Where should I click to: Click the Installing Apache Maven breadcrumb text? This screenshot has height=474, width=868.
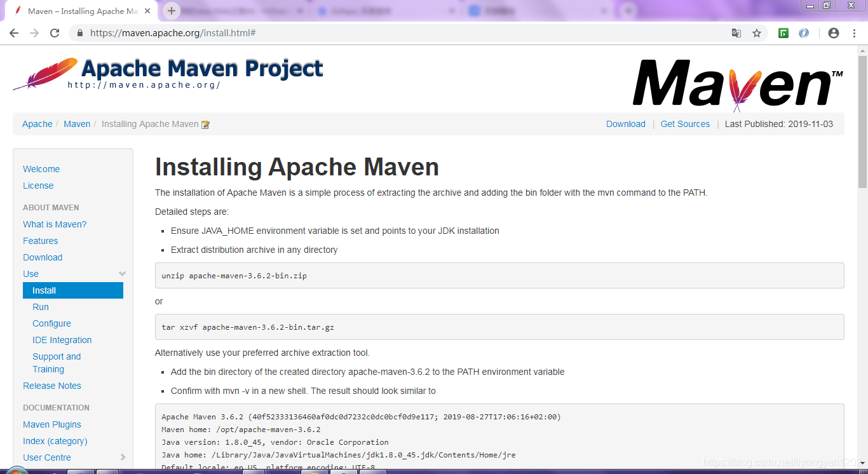[150, 124]
